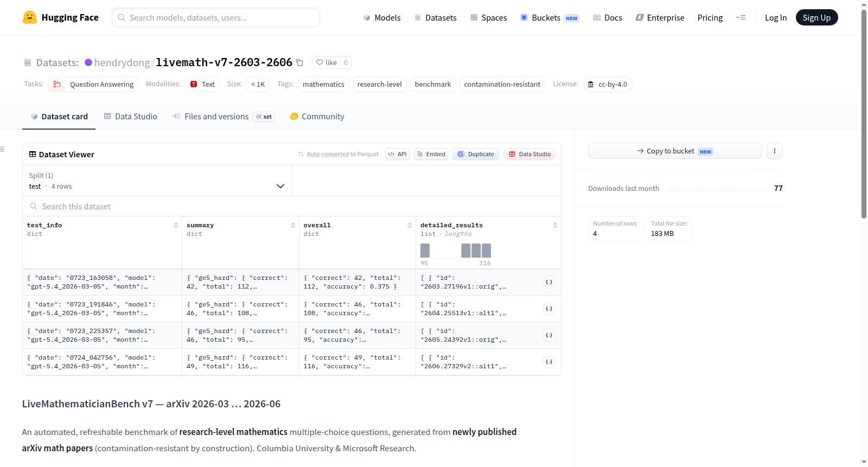
Task: Click the Datasets: breadcrumb link
Action: point(58,62)
